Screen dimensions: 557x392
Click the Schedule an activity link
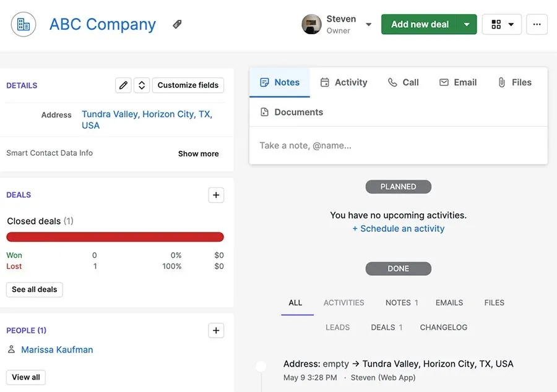point(398,228)
